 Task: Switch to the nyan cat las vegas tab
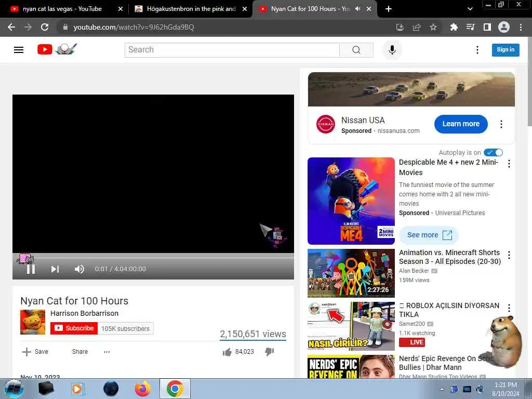coord(62,9)
